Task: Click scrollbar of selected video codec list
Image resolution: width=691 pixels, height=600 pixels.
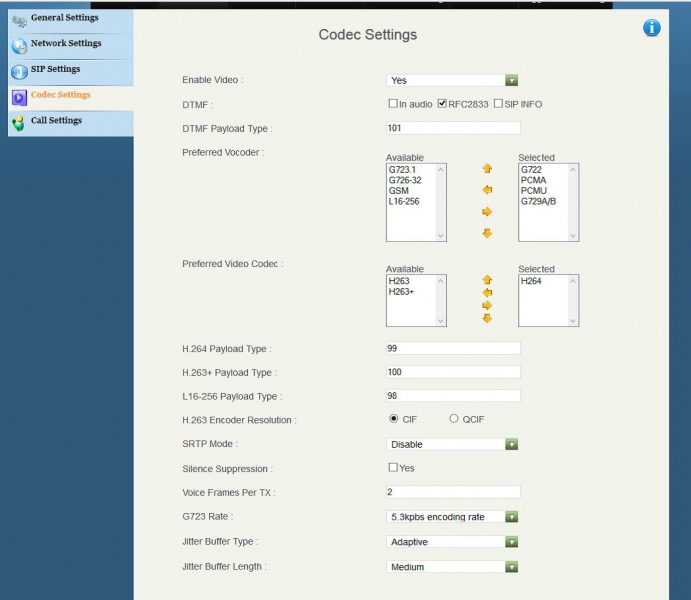Action: [x=573, y=301]
